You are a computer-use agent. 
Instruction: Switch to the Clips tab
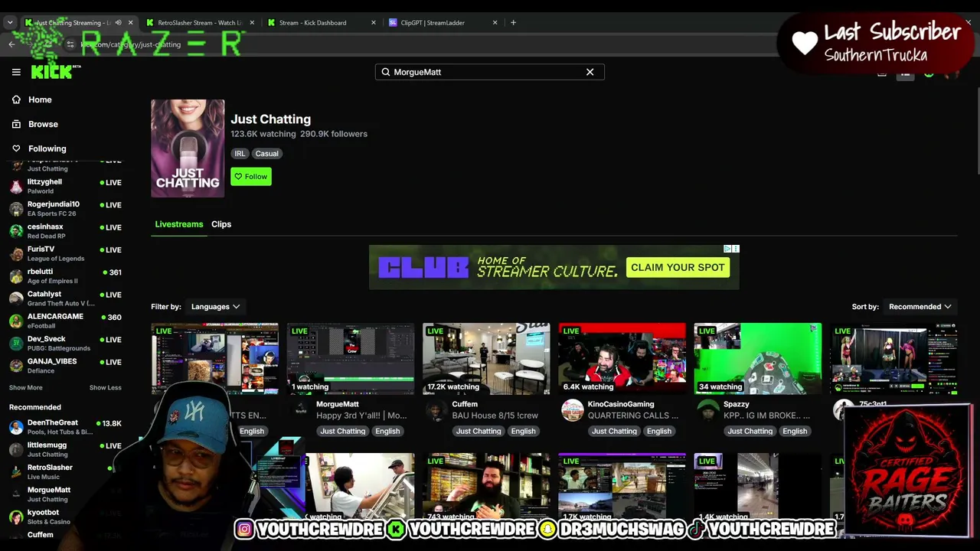tap(221, 224)
